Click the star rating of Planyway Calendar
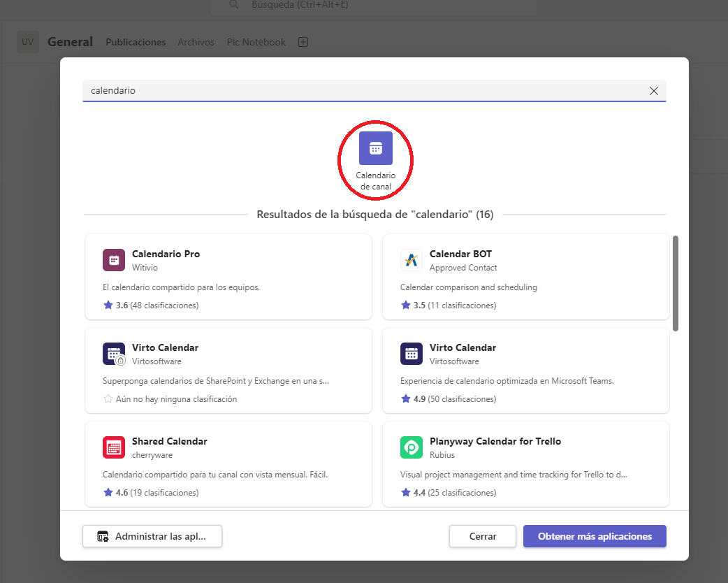This screenshot has height=583, width=728. point(406,492)
